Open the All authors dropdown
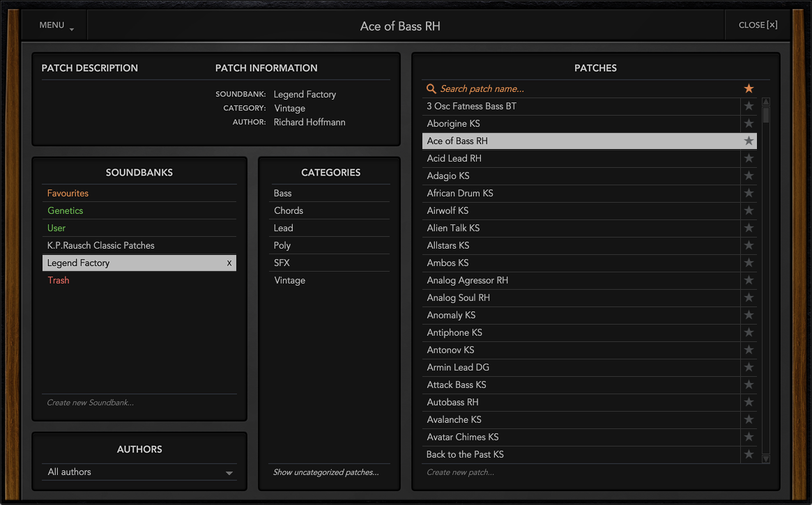 (x=139, y=472)
